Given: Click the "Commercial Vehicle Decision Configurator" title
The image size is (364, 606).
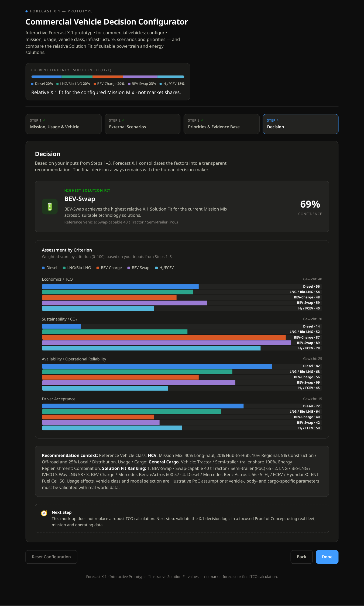Looking at the screenshot, I should 107,22.
